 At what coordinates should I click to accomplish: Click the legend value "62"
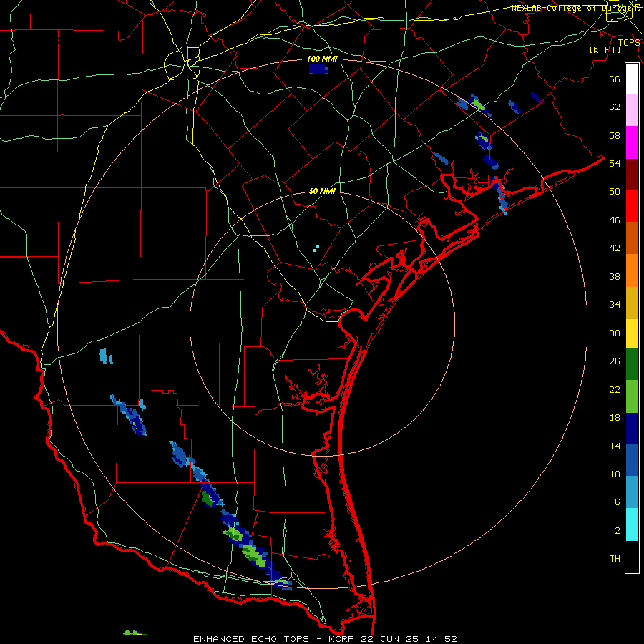click(615, 107)
